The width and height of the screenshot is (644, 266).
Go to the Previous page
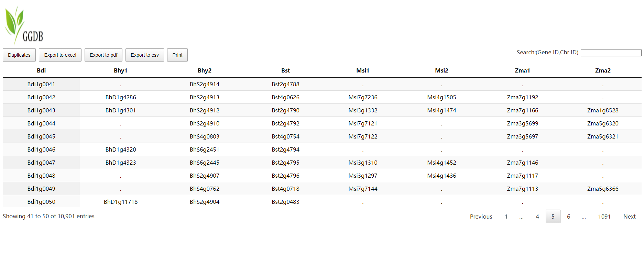click(x=481, y=217)
